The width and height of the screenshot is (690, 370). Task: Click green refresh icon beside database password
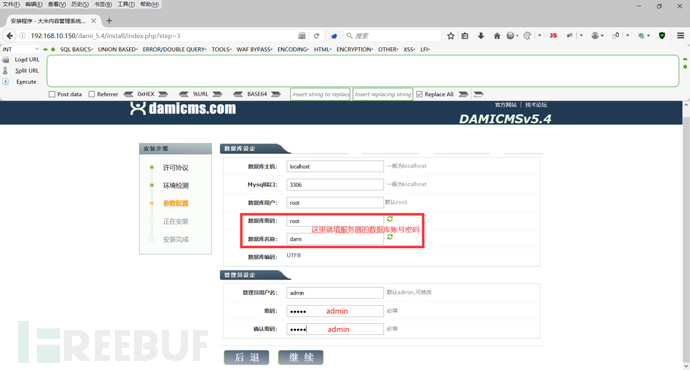pos(390,219)
